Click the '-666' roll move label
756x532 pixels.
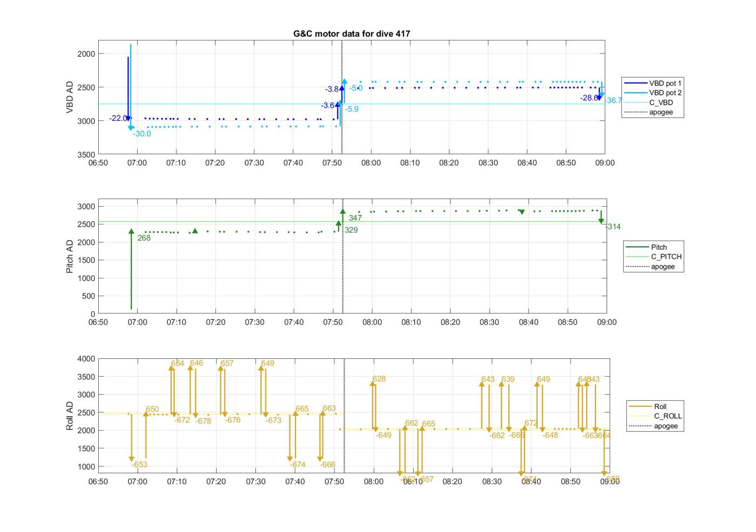point(327,465)
